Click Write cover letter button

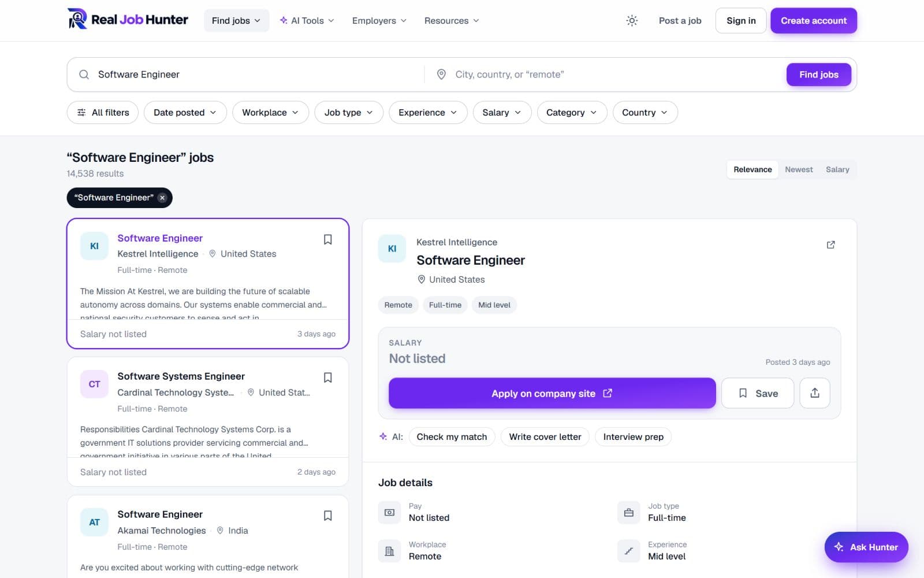[545, 437]
